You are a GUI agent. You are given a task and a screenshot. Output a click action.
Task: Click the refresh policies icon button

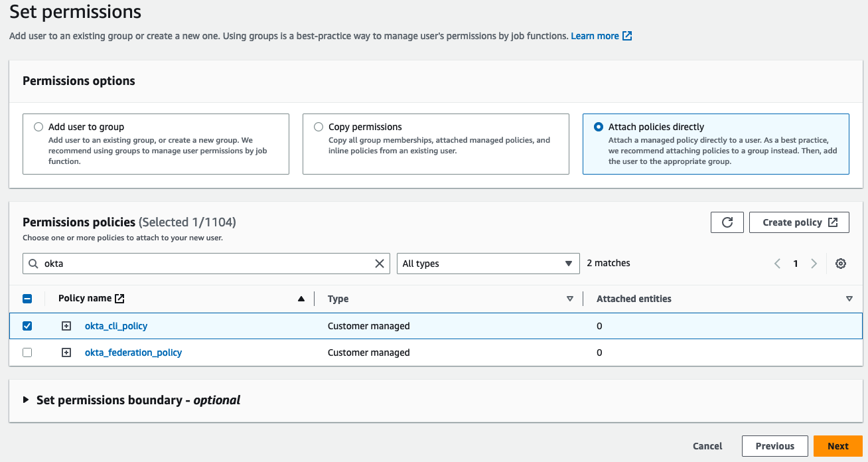tap(727, 222)
